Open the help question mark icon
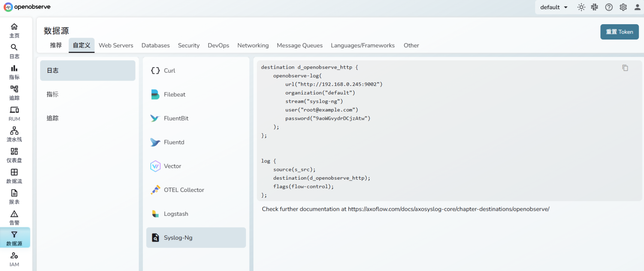Viewport: 644px width, 271px height. coord(609,7)
